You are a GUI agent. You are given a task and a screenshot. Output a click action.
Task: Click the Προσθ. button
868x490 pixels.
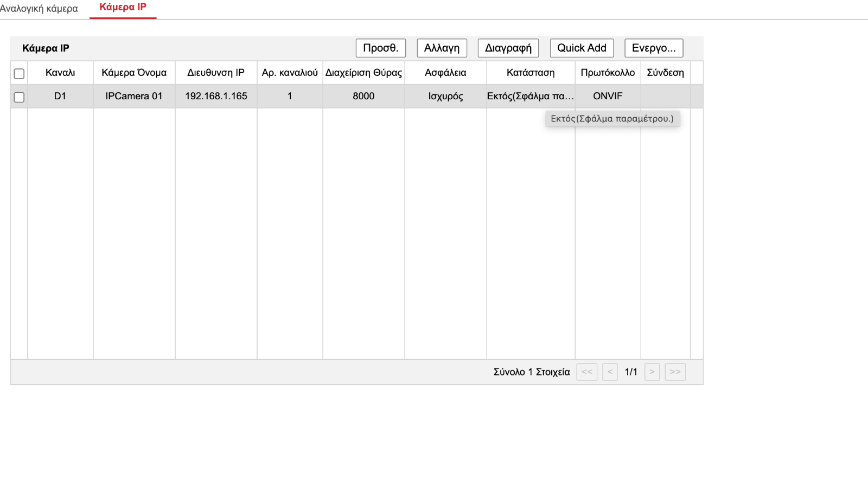381,48
